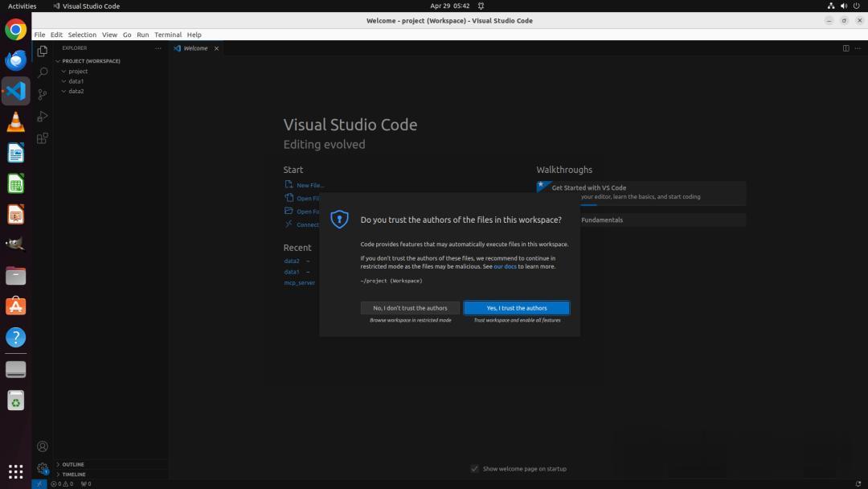Open Trash from the dock

pos(15,401)
